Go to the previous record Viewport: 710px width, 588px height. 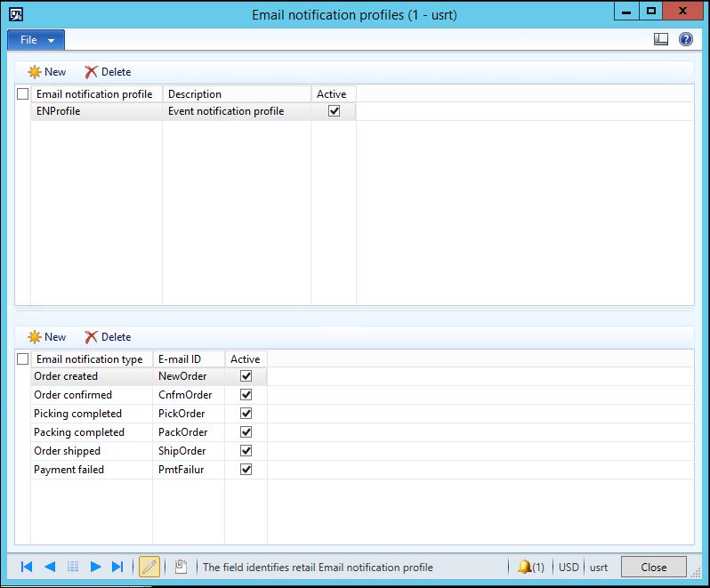point(50,567)
